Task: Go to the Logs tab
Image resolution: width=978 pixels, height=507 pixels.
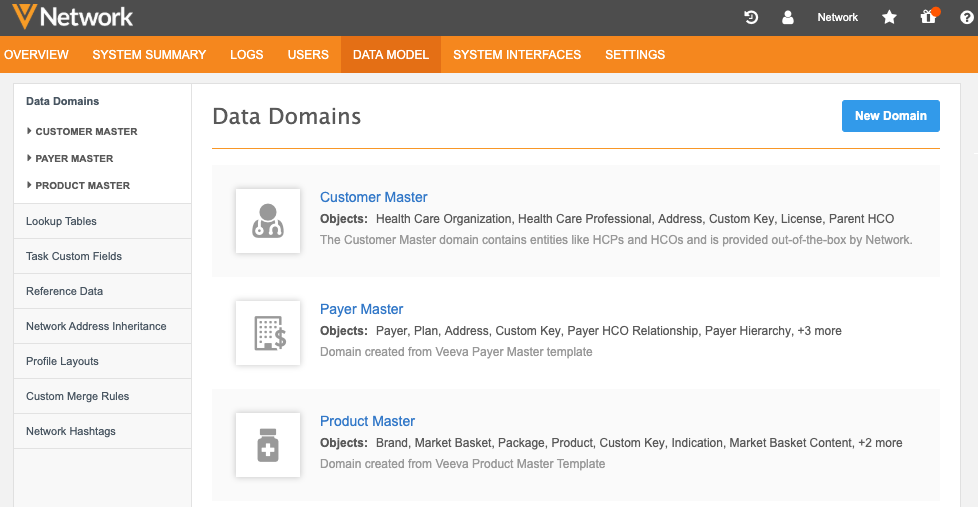Action: click(x=247, y=55)
